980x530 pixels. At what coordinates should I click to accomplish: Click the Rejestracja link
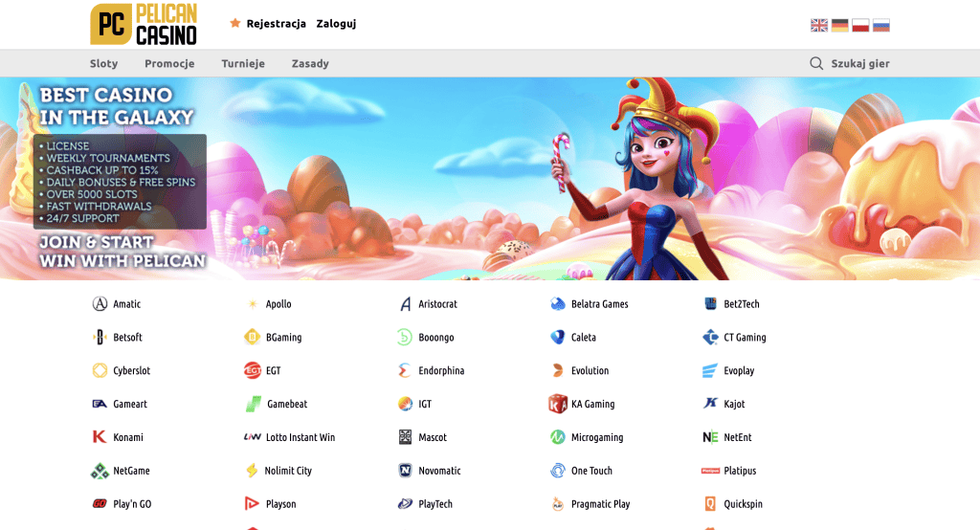277,23
